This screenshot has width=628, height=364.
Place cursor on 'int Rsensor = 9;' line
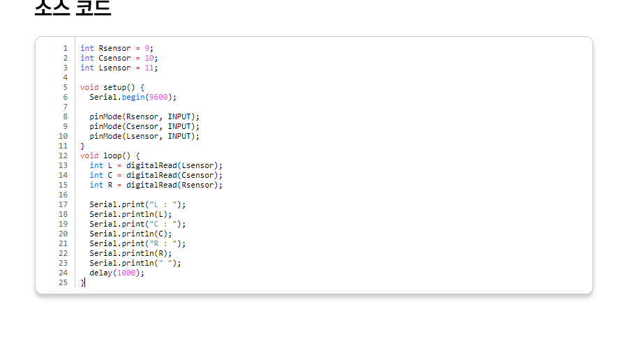coord(117,49)
